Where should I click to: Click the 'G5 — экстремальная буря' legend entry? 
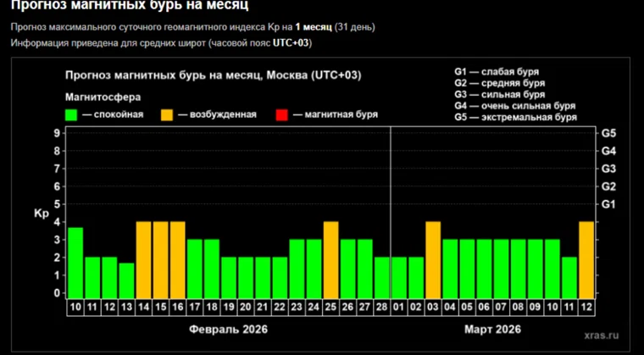[516, 118]
